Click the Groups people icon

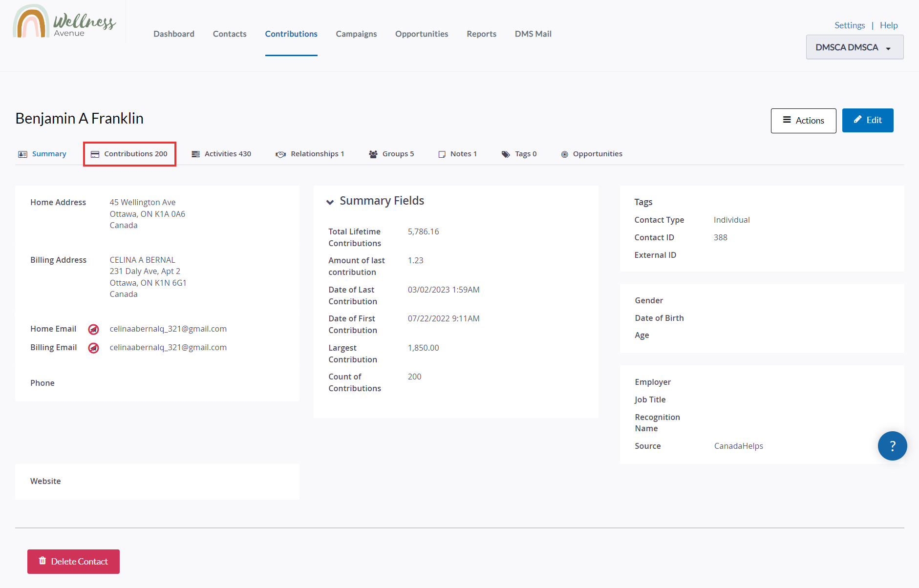373,154
